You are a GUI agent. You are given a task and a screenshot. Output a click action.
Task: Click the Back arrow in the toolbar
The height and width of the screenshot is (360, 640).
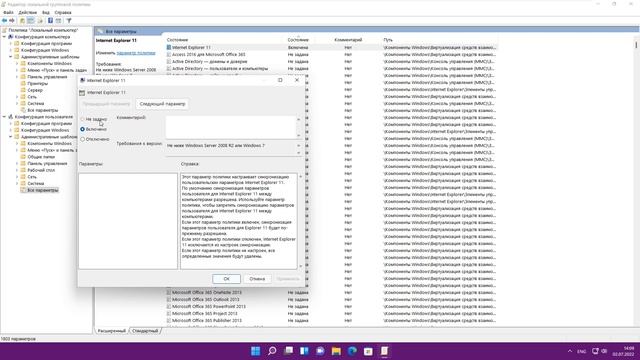(x=4, y=20)
